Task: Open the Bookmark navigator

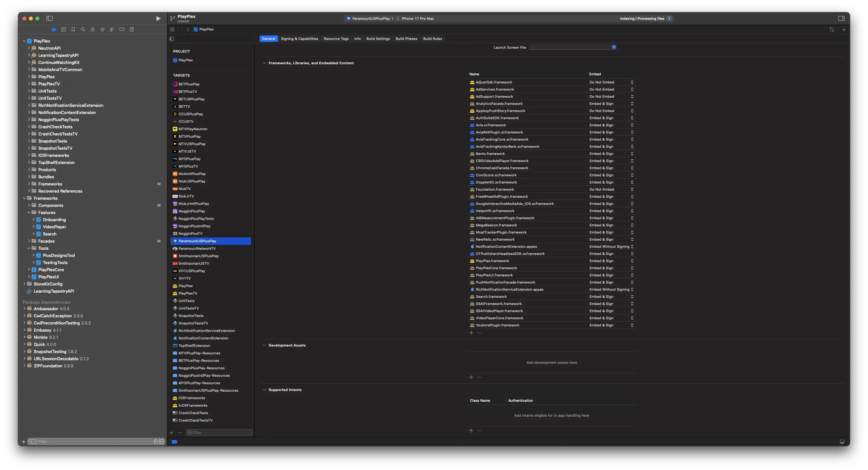Action: click(x=73, y=29)
